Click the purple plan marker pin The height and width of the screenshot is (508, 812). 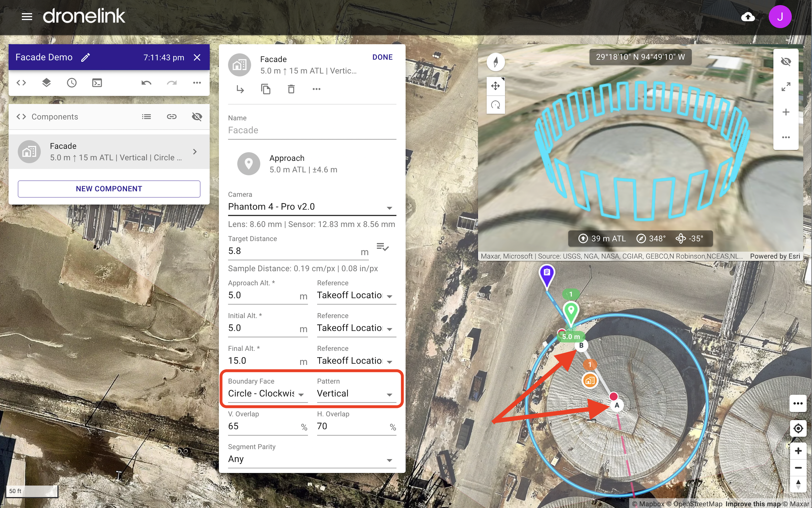coord(547,275)
